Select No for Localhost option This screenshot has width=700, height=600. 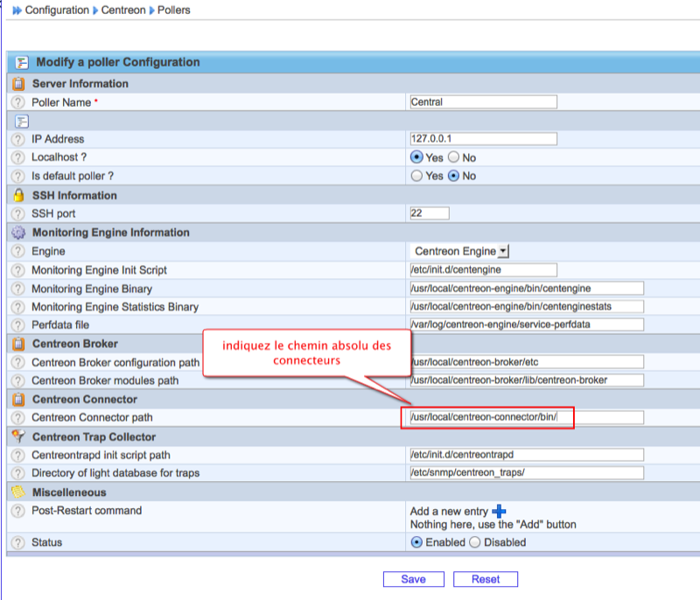[453, 157]
